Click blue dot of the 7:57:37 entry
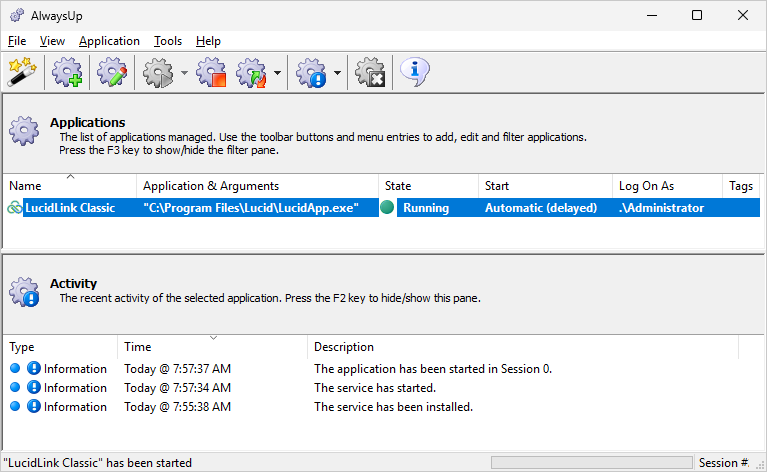The image size is (767, 472). click(15, 368)
